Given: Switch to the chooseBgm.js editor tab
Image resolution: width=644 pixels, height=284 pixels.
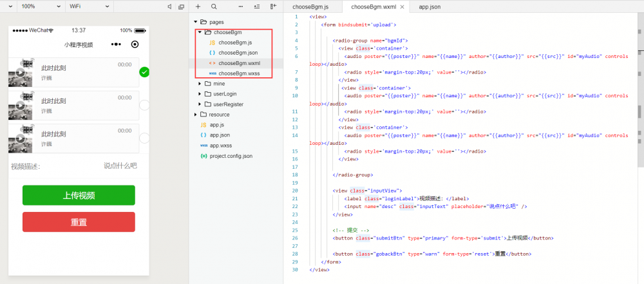Looking at the screenshot, I should click(x=310, y=7).
